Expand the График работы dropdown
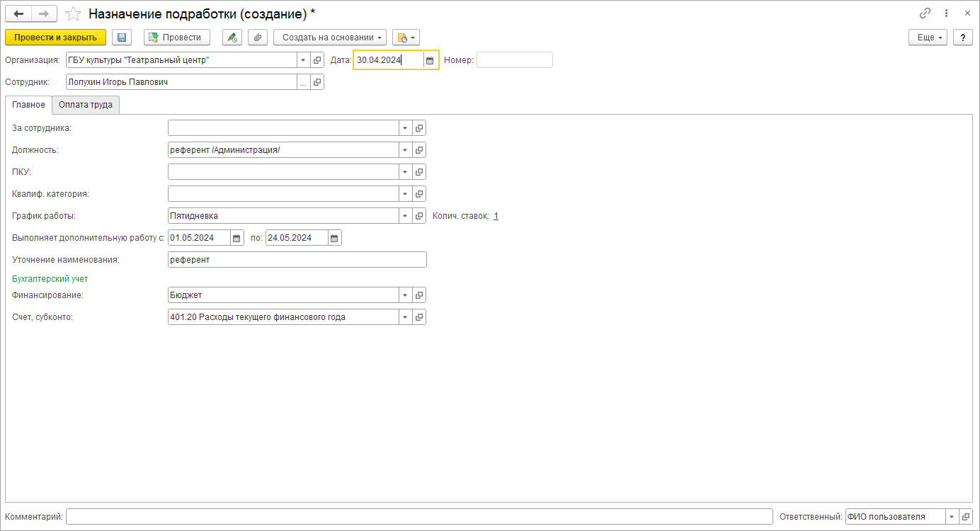The height and width of the screenshot is (531, 980). (x=406, y=216)
